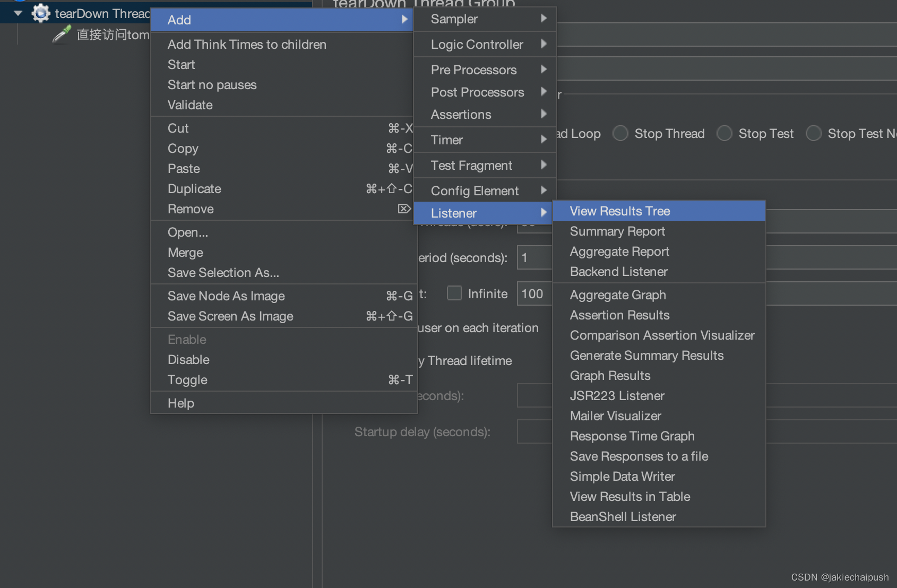Add Simple Data Writer listener

coord(659,477)
